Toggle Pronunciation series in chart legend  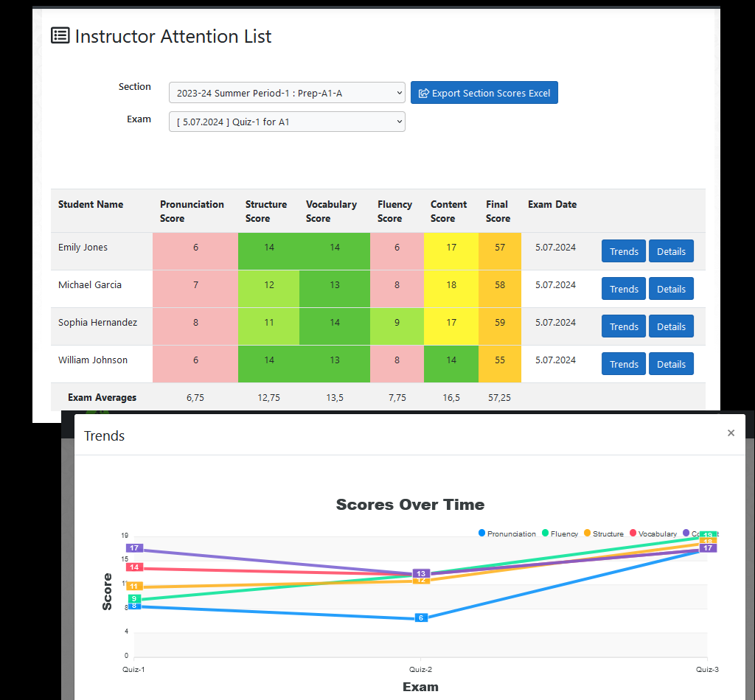tap(507, 533)
